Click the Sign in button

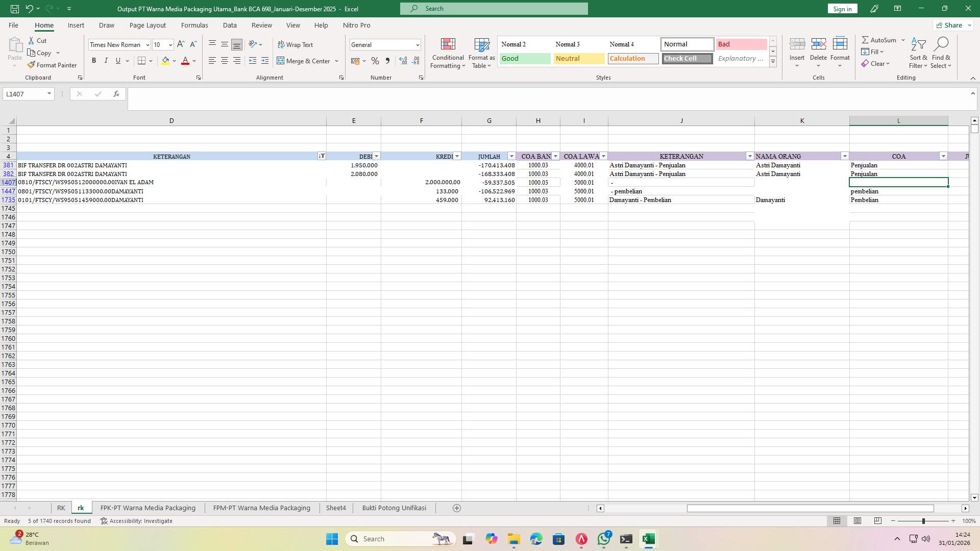842,9
